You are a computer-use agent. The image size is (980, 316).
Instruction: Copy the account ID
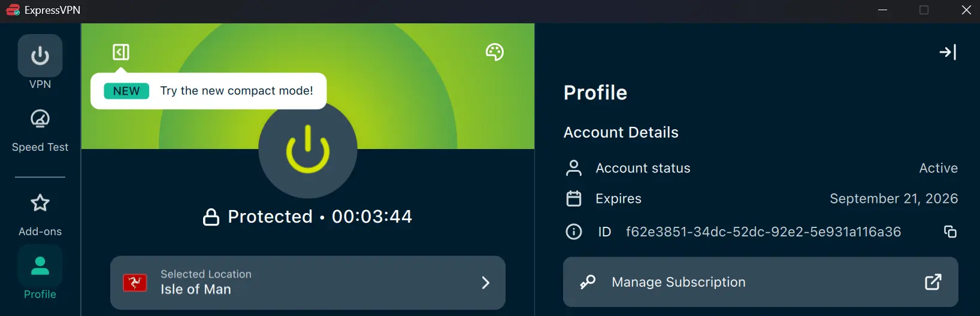coord(950,232)
